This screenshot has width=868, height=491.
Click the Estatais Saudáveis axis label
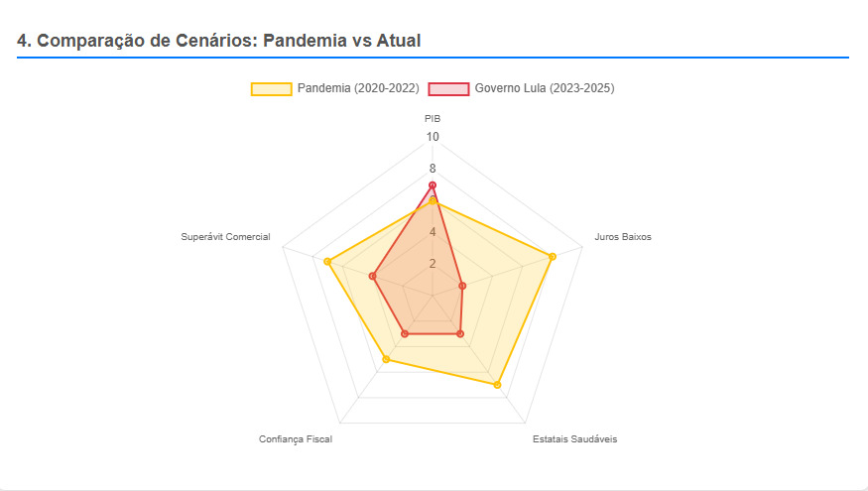[574, 438]
